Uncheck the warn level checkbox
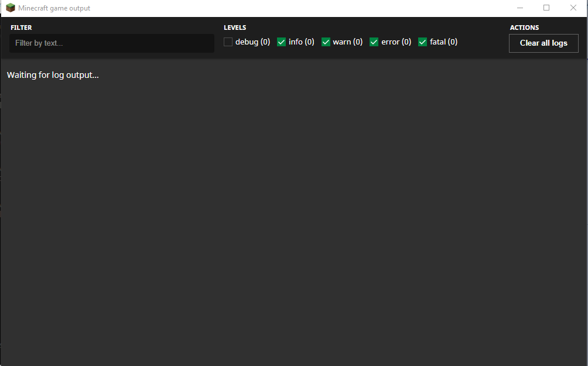Viewport: 588px width, 366px height. 326,42
